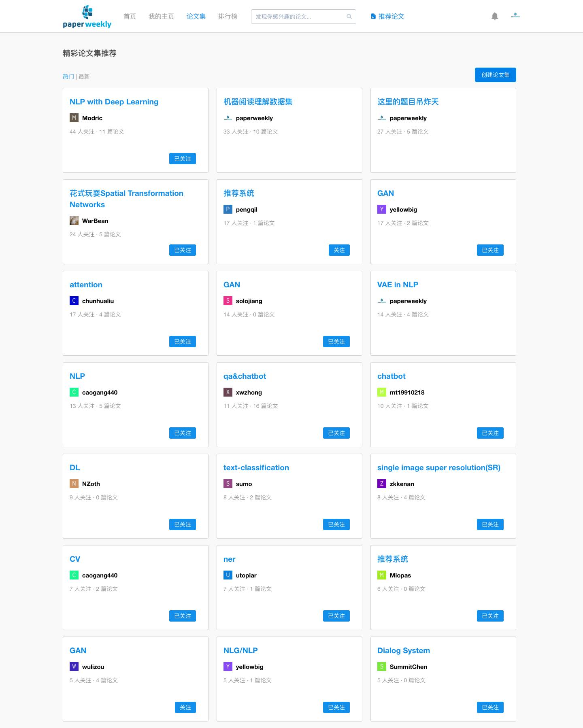Click zkkenan's purple Z avatar
This screenshot has height=728, width=583.
382,484
